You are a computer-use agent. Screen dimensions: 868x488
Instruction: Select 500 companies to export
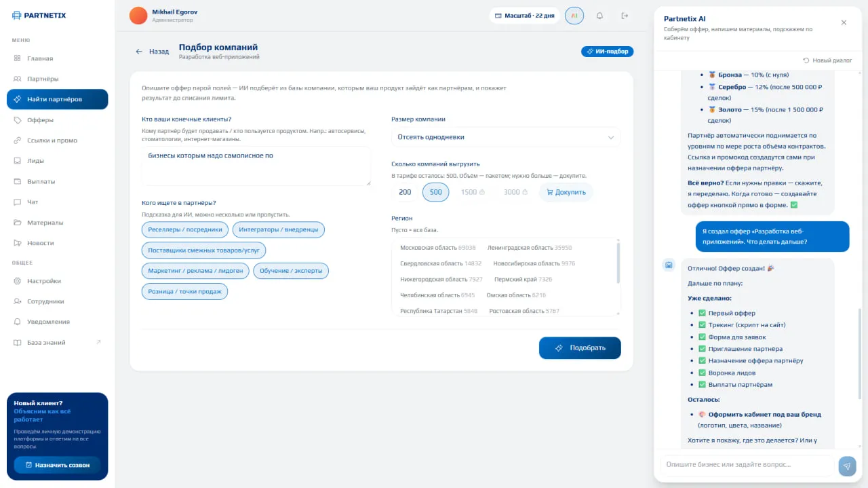436,192
